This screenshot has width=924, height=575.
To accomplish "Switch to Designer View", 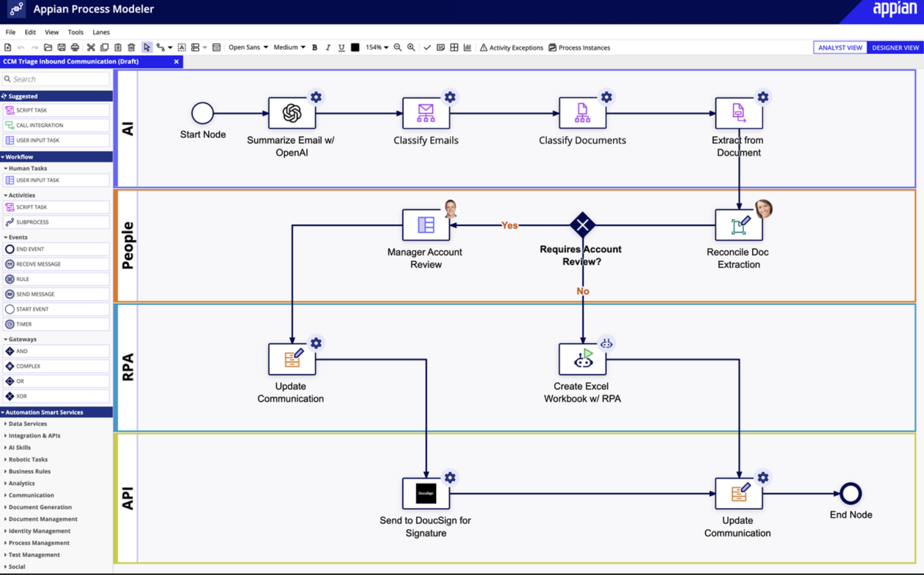I will coord(895,47).
